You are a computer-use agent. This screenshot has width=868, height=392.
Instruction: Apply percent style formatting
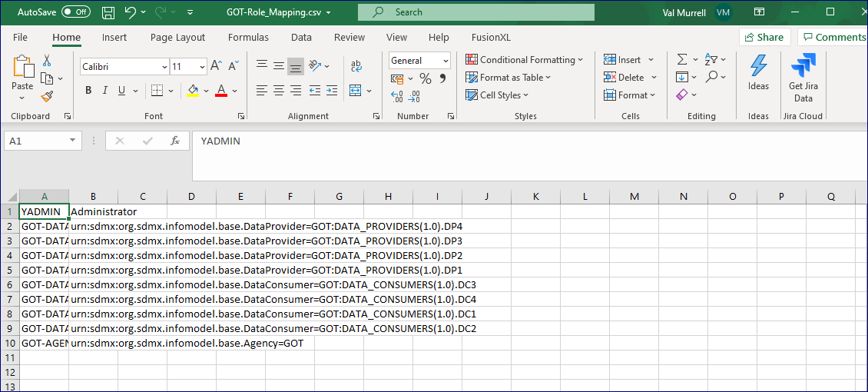click(x=425, y=78)
